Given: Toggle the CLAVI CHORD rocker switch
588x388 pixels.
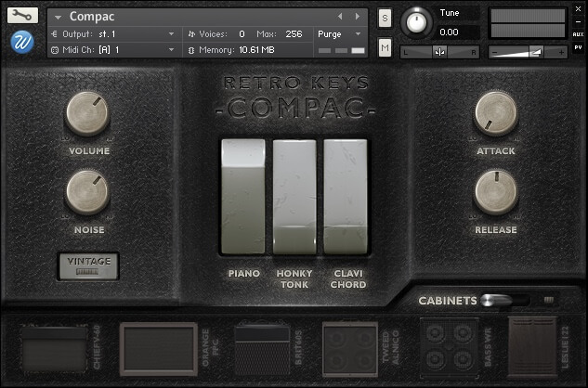Looking at the screenshot, I should [x=346, y=197].
